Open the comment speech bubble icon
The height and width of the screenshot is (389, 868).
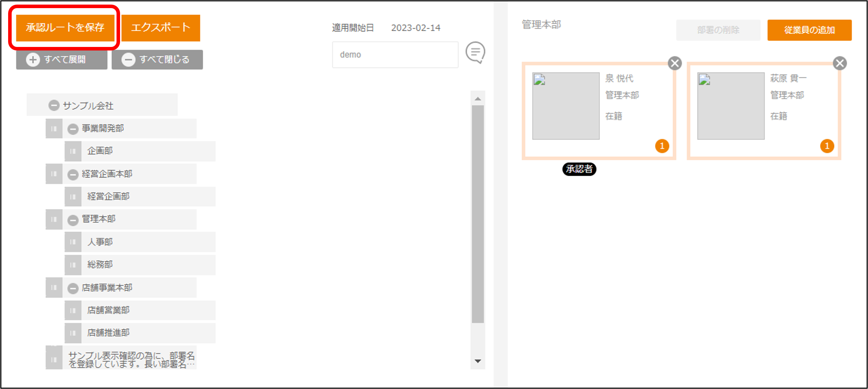pos(475,53)
